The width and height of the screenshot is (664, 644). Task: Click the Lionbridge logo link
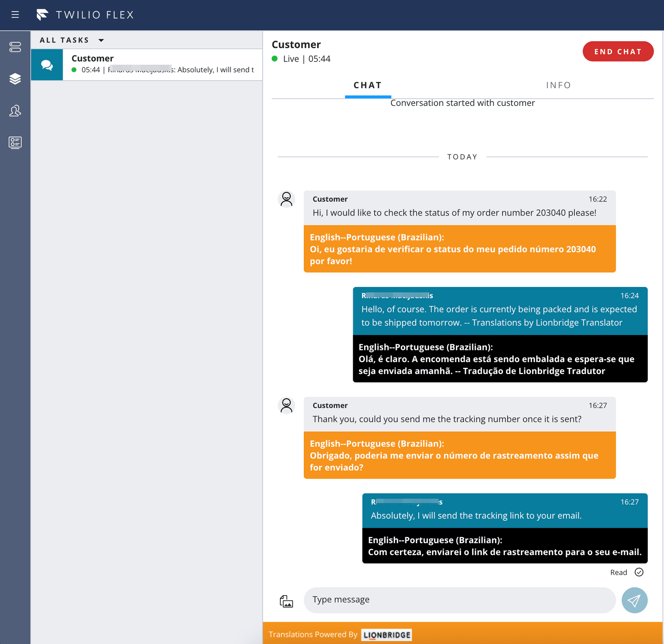[x=386, y=634]
